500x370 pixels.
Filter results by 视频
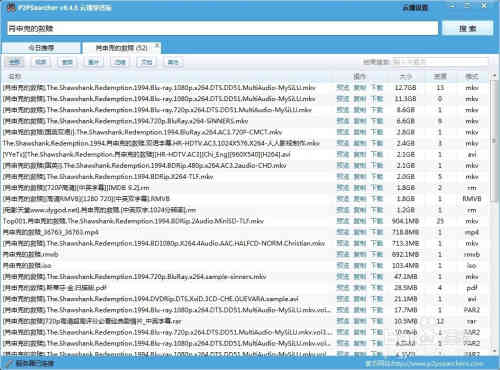pos(41,62)
